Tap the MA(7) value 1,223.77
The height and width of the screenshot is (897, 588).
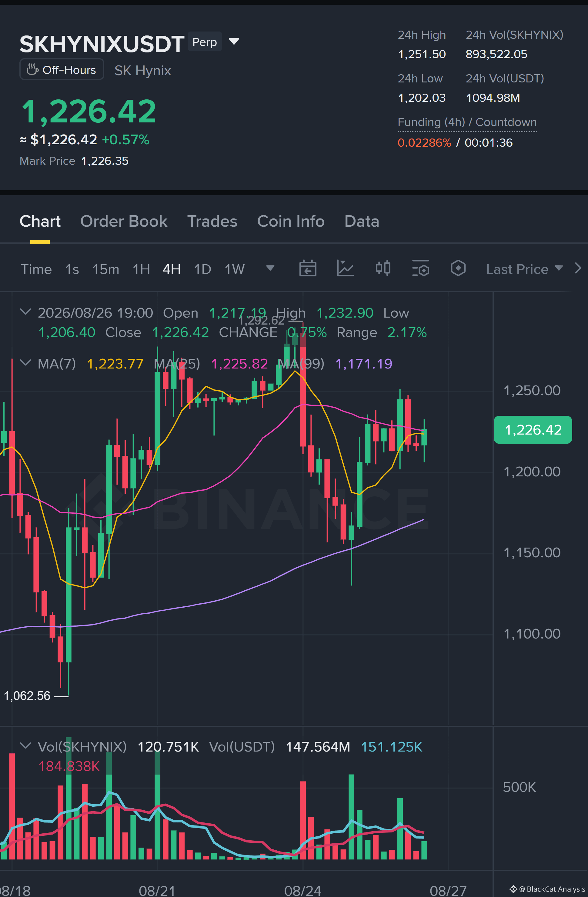click(115, 364)
